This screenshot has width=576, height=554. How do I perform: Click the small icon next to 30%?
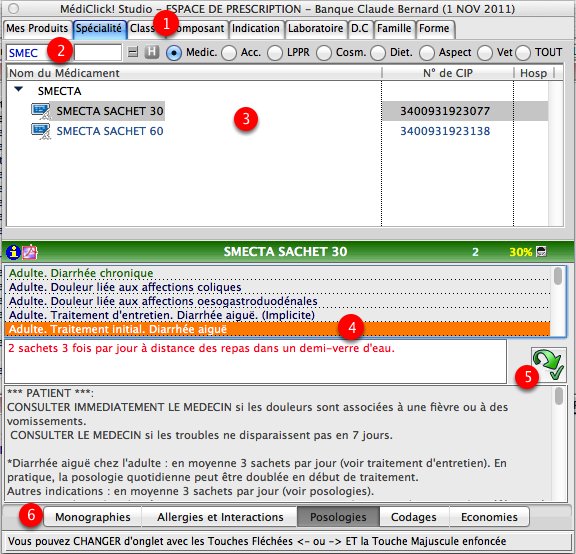(541, 252)
